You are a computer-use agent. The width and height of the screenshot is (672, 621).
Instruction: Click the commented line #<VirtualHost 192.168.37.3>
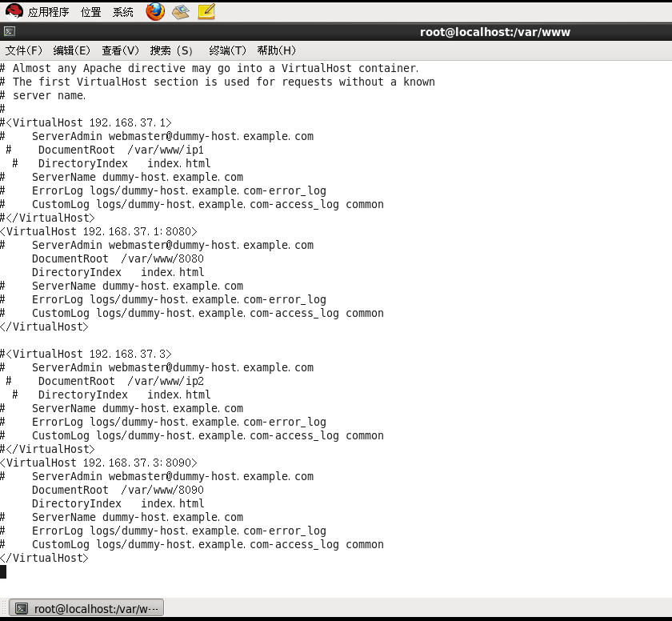pos(86,354)
